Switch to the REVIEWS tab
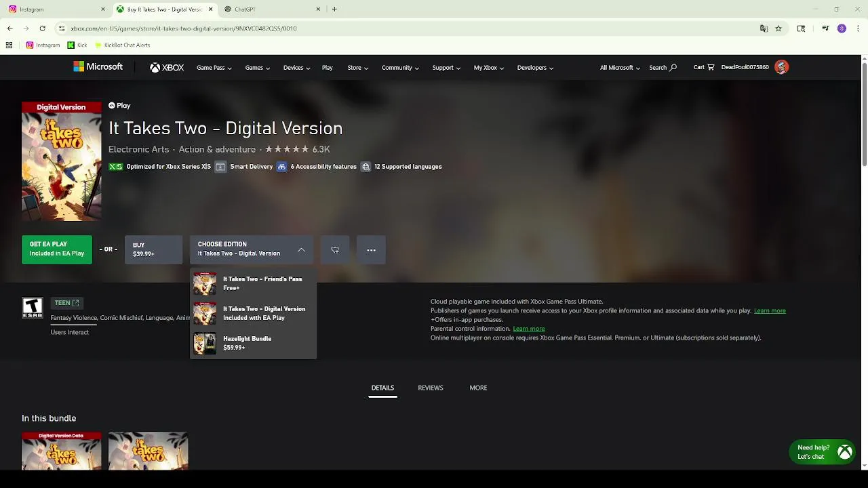 click(x=431, y=388)
